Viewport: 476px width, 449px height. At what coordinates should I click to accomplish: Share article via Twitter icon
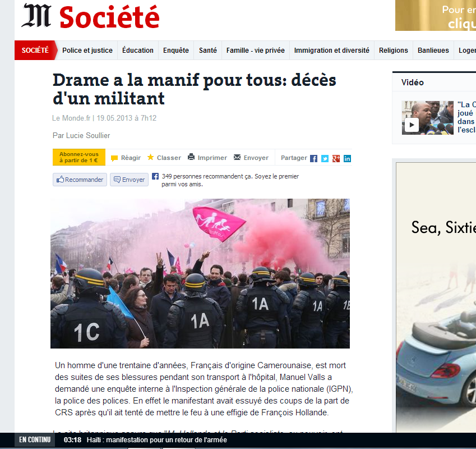coord(325,159)
